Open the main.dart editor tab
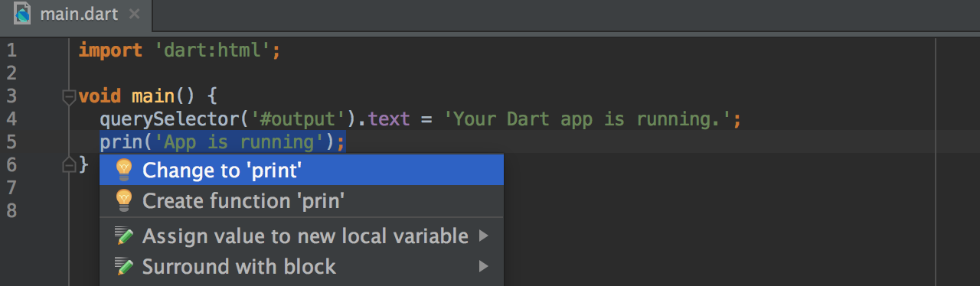This screenshot has width=980, height=286. 77,15
